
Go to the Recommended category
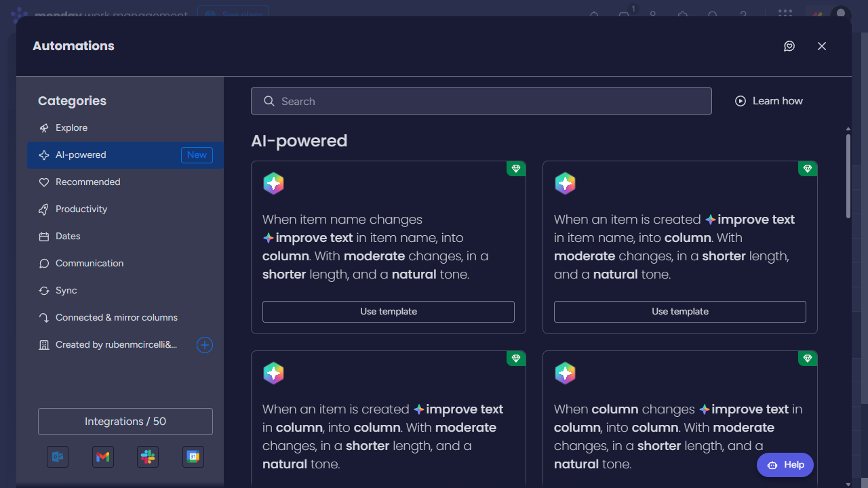[87, 182]
